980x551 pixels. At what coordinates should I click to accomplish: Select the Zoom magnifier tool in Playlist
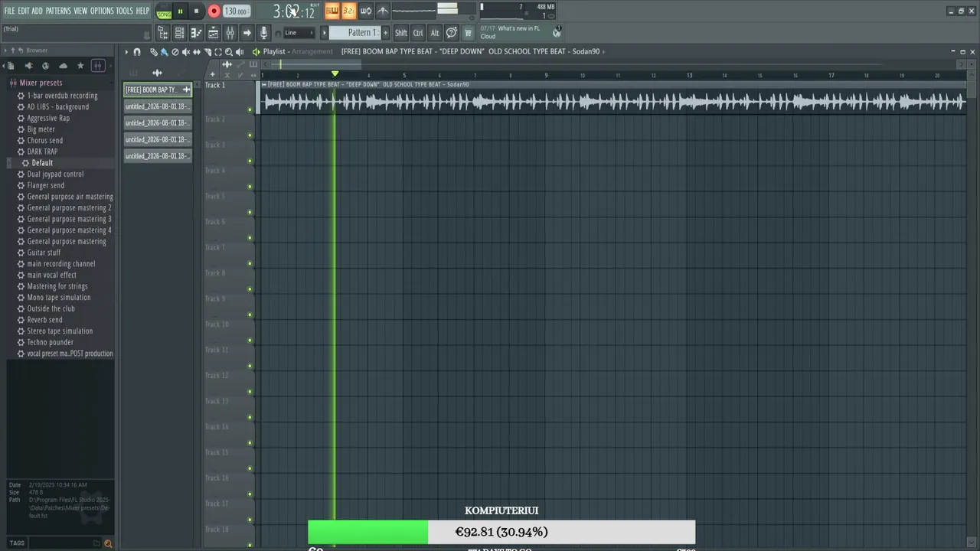click(x=229, y=52)
